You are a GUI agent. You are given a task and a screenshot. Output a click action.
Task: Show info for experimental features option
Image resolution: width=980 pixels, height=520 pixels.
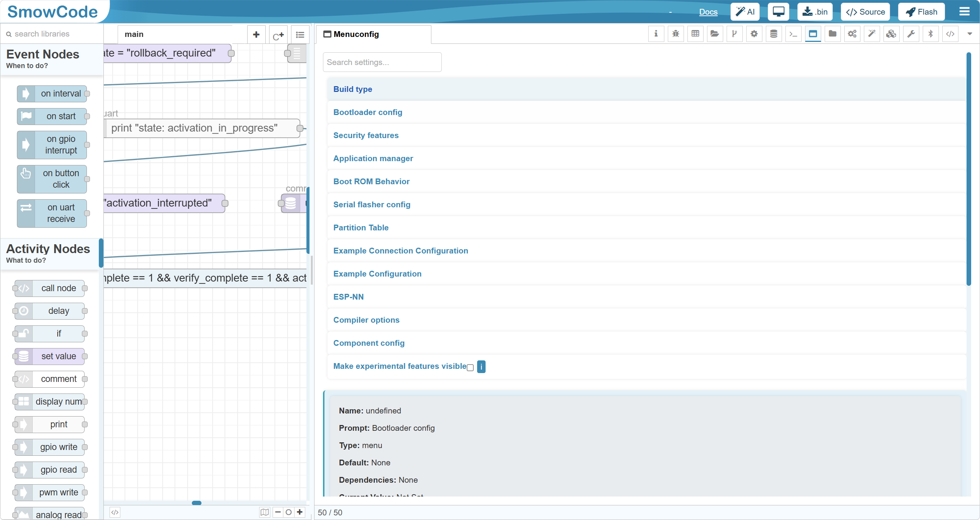[x=481, y=367]
